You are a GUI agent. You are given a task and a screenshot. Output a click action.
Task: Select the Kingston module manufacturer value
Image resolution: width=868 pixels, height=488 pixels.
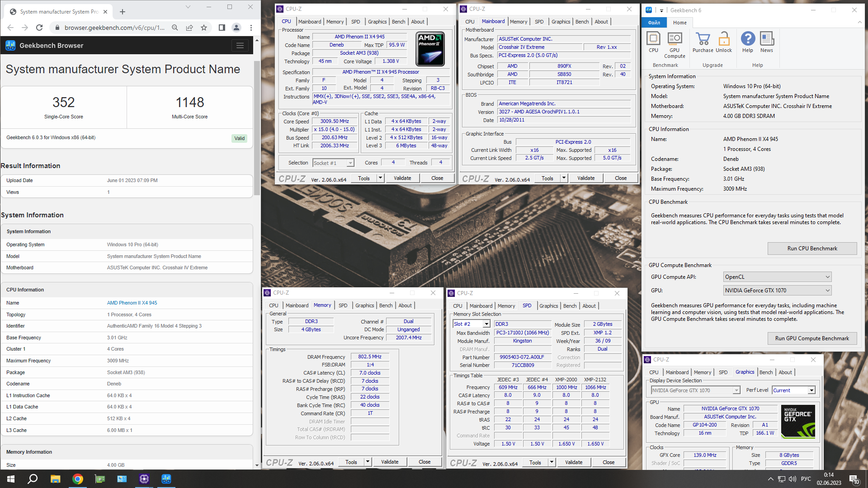(522, 341)
